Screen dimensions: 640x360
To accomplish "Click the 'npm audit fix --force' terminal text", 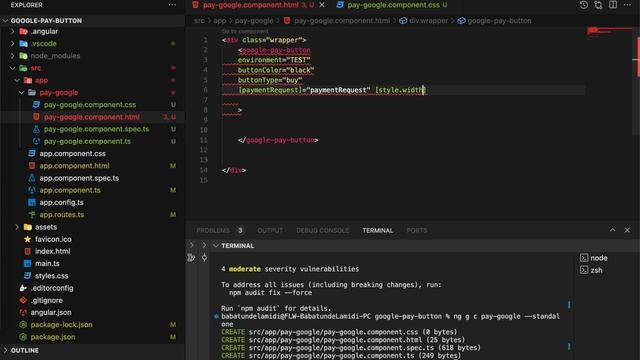I will click(x=270, y=293).
